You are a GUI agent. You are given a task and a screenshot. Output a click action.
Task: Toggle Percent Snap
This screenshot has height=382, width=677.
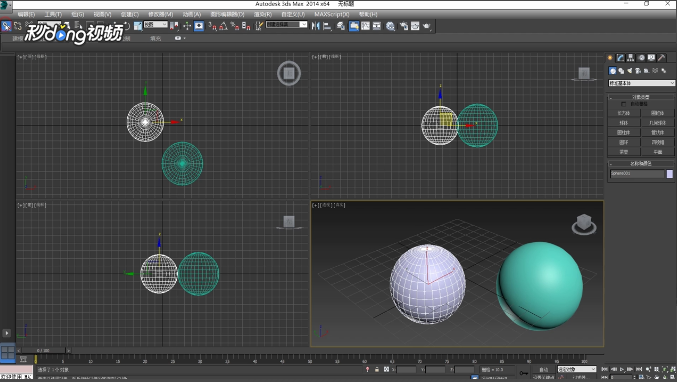235,26
